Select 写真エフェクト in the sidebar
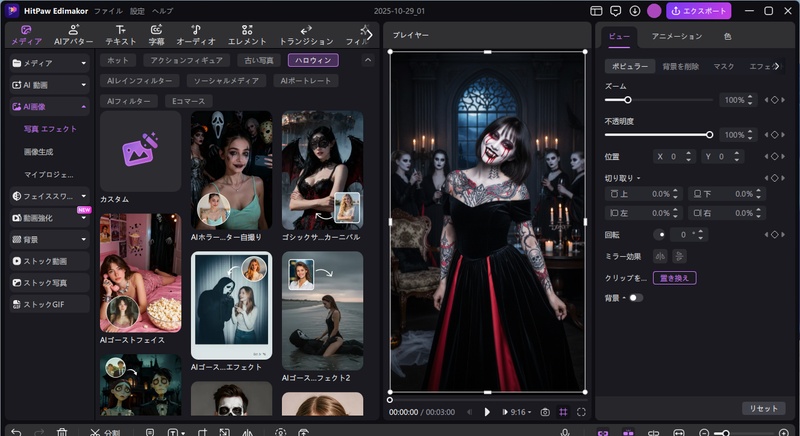This screenshot has width=800, height=436. (x=50, y=129)
